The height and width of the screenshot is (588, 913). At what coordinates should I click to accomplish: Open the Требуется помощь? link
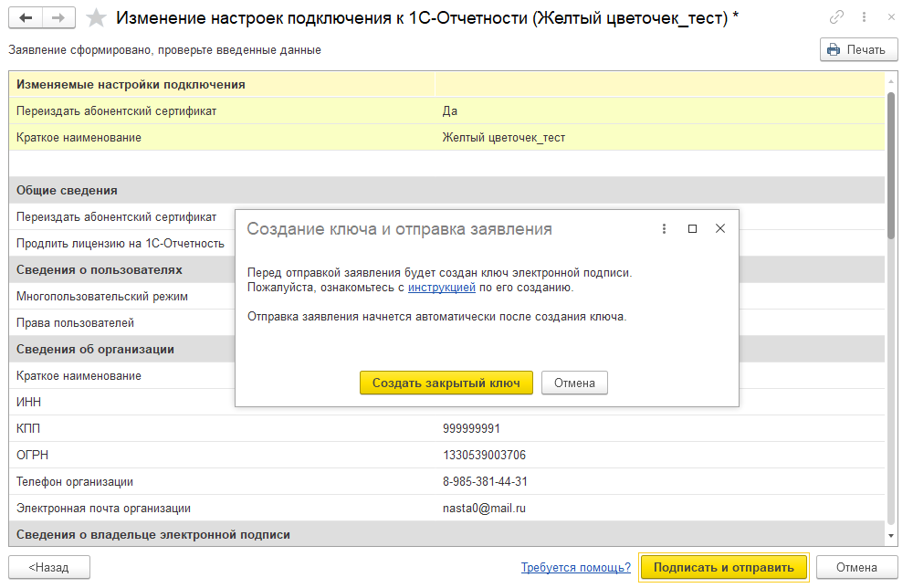point(575,567)
